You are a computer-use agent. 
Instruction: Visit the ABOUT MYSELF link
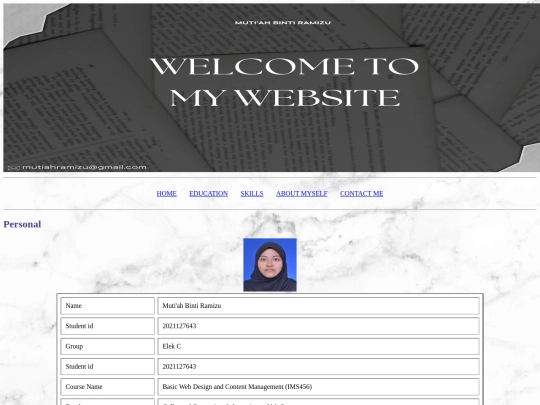tap(302, 194)
